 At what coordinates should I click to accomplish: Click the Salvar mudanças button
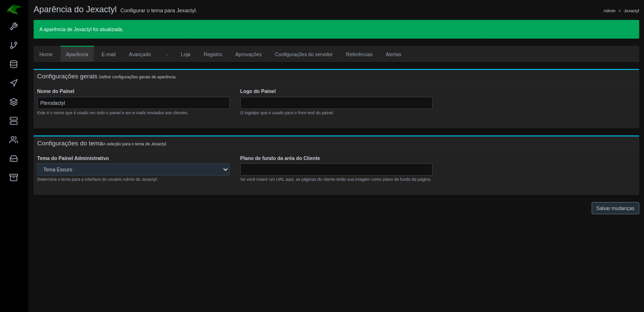(x=615, y=208)
